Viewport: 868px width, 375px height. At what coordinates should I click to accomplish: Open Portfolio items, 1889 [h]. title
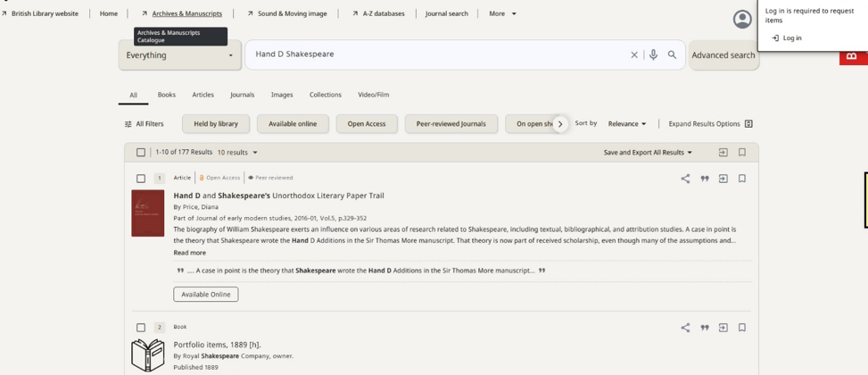point(218,345)
